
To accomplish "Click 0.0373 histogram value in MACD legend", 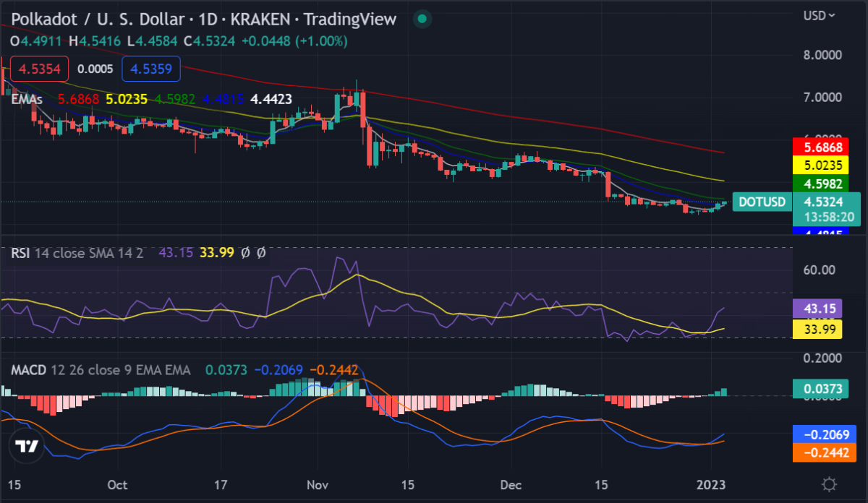I will 225,370.
